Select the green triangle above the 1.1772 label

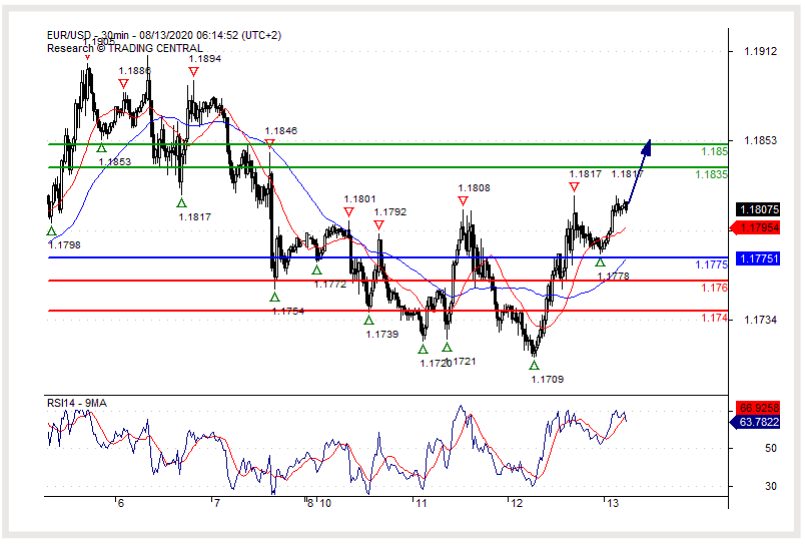[x=317, y=270]
